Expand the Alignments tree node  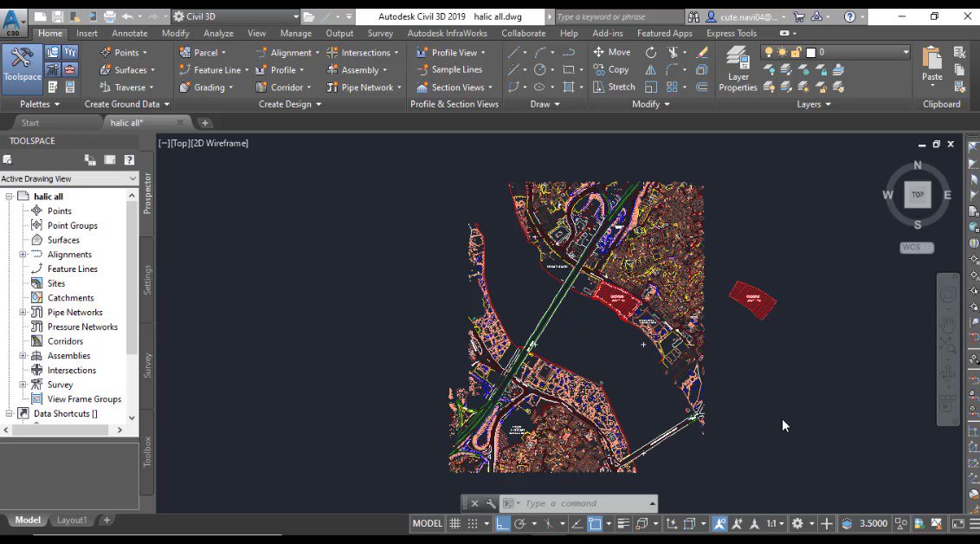[x=23, y=255]
